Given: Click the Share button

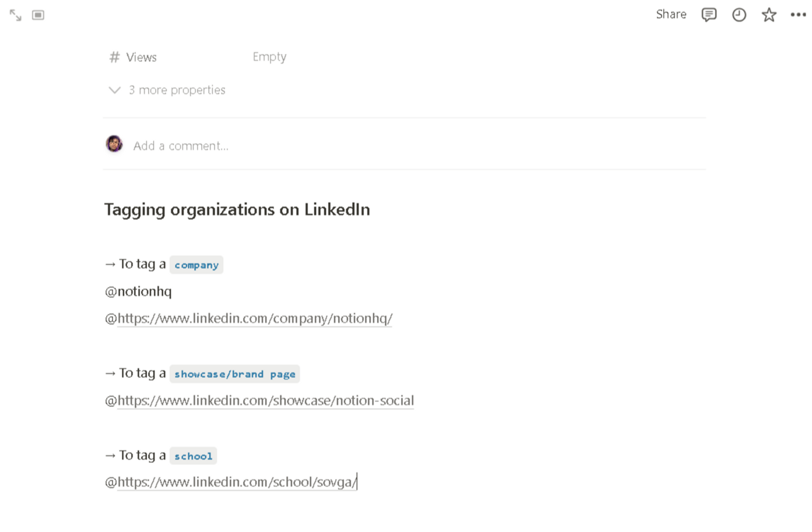Looking at the screenshot, I should [x=671, y=14].
